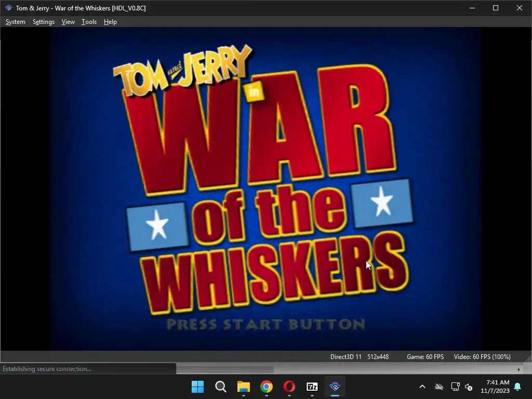The width and height of the screenshot is (532, 399).
Task: Click the Video: 60 FPS (100%) status text
Action: [482, 356]
